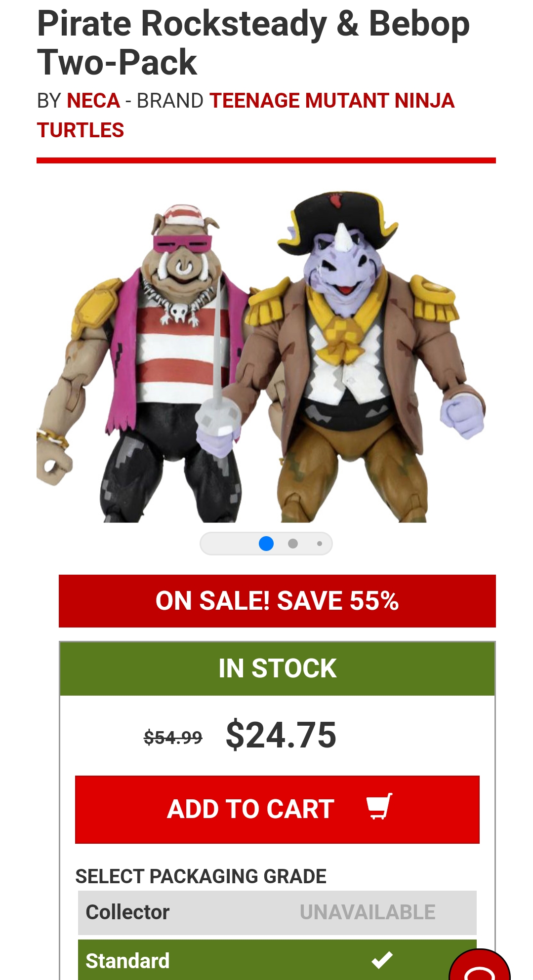Click the ON SALE SAVE 55% banner
This screenshot has width=533, height=980.
(x=277, y=601)
